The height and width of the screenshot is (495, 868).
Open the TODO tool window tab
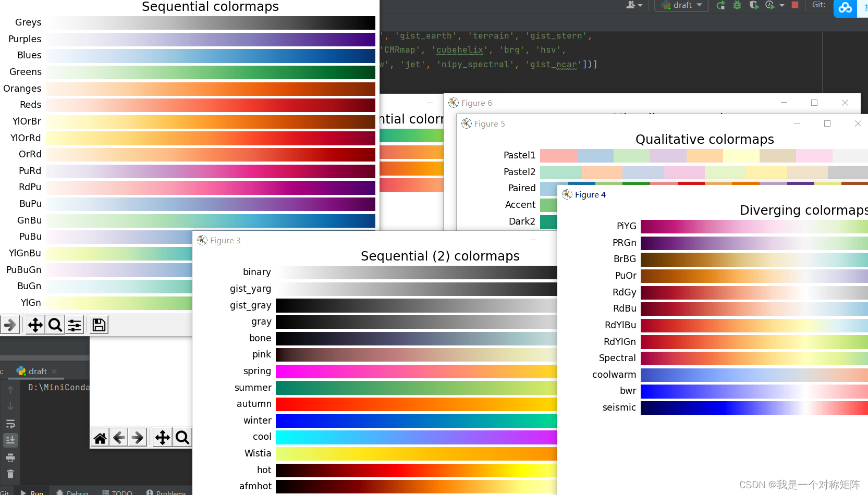click(117, 492)
